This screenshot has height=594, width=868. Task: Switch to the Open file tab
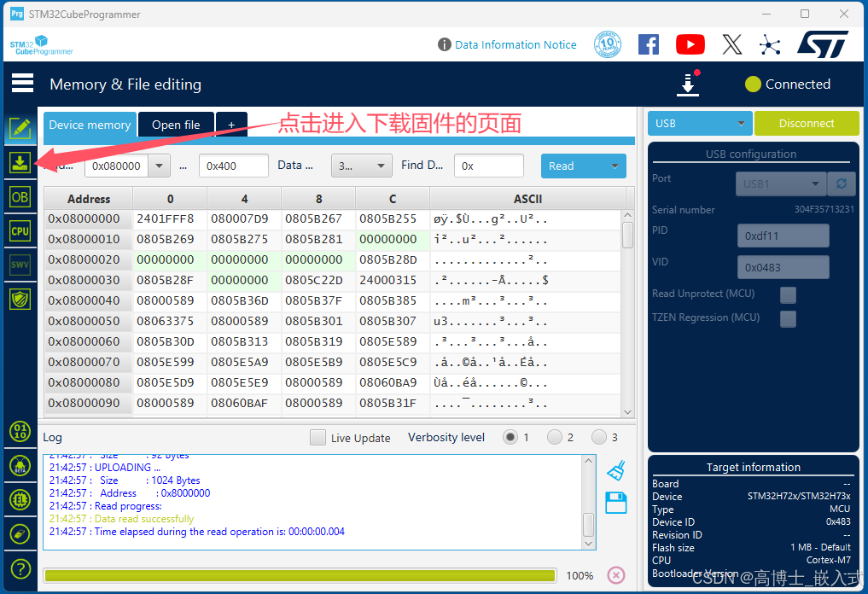point(176,125)
